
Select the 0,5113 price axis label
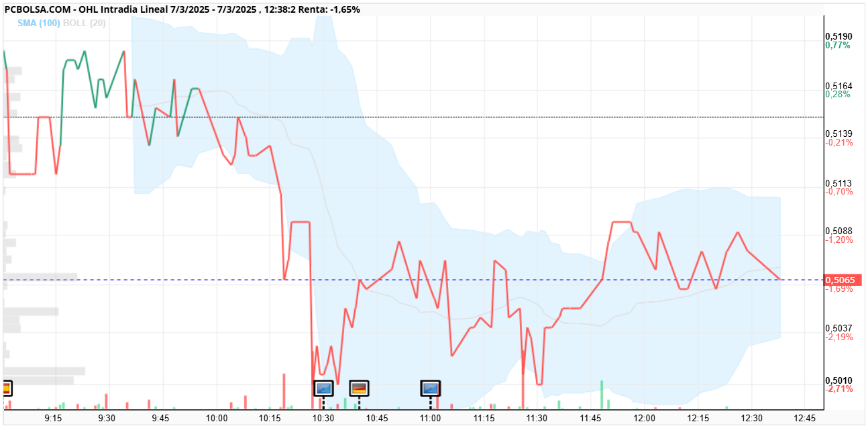point(838,183)
